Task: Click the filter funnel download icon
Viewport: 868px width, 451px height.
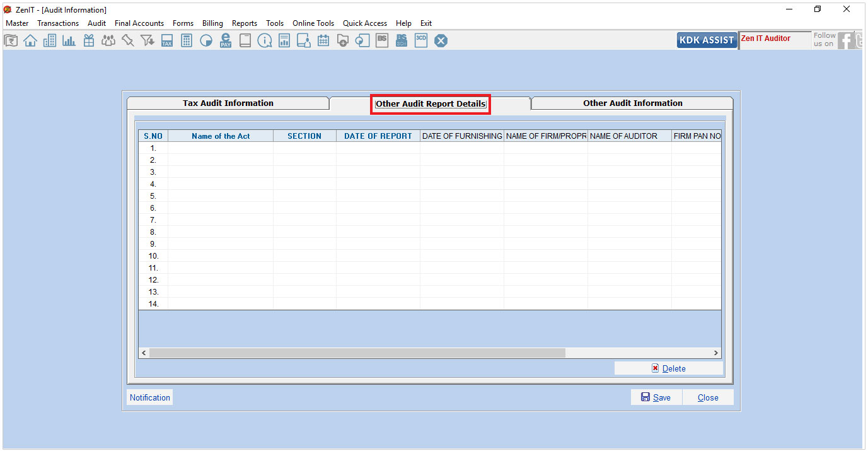Action: coord(148,41)
